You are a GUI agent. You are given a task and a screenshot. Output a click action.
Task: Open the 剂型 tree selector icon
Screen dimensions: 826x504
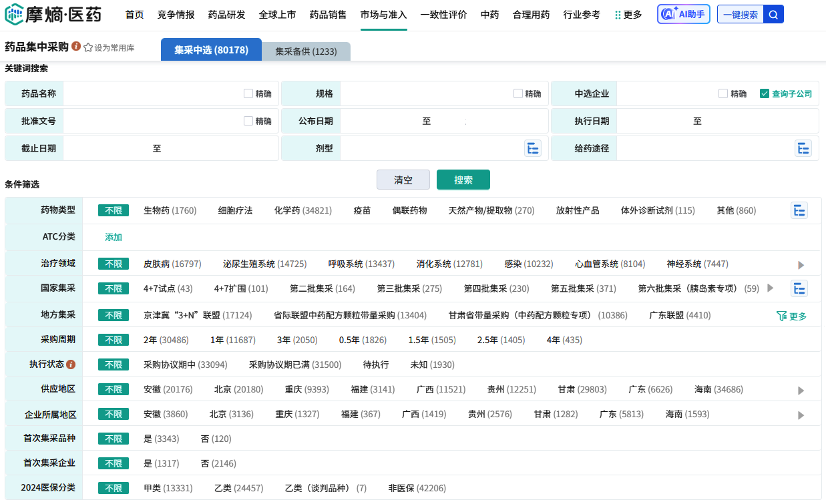532,148
